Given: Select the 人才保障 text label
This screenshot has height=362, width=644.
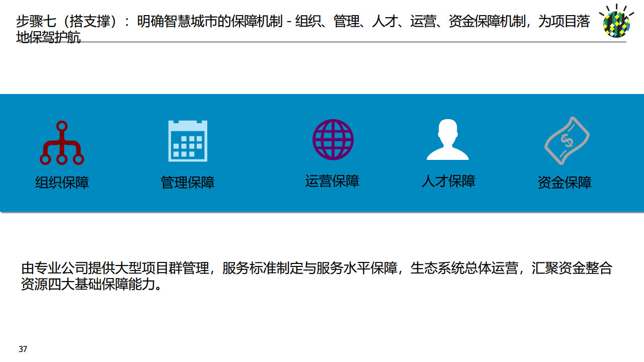Looking at the screenshot, I should pyautogui.click(x=448, y=182).
